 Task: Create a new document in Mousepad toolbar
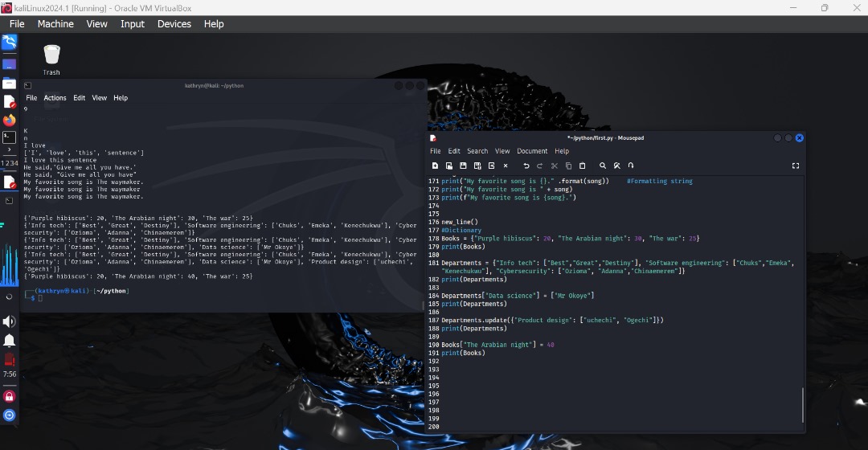(435, 166)
